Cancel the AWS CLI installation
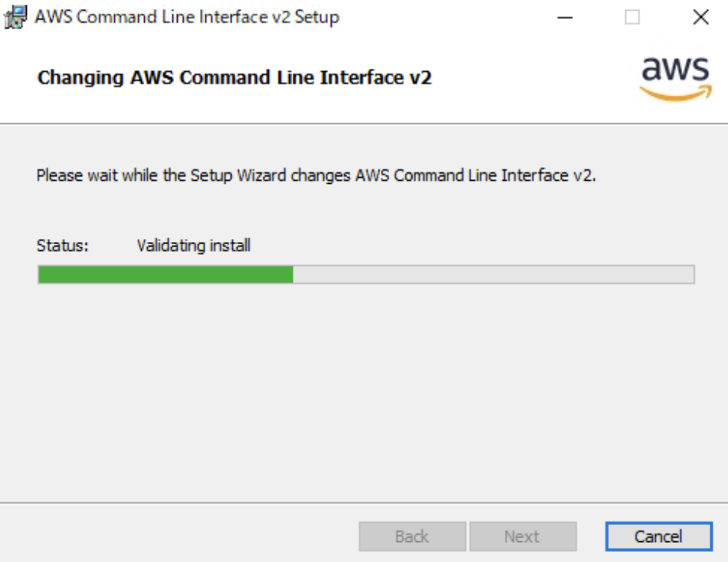Viewport: 728px width, 562px height. pyautogui.click(x=658, y=537)
